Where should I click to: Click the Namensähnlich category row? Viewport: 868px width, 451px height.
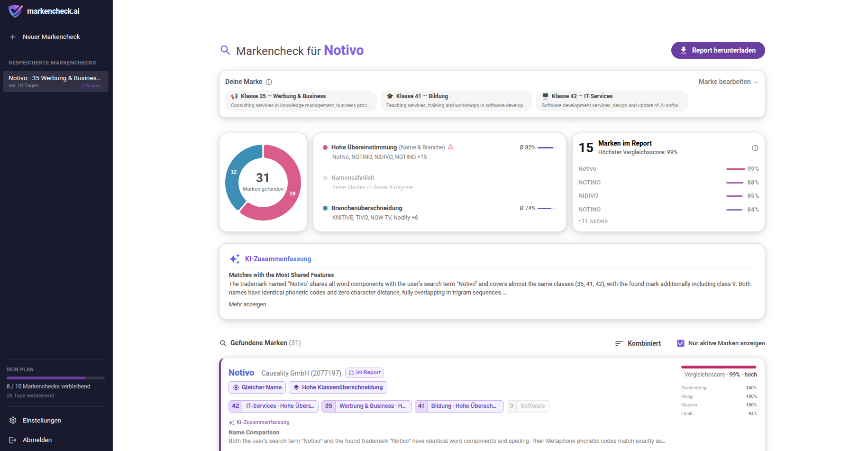pyautogui.click(x=439, y=182)
